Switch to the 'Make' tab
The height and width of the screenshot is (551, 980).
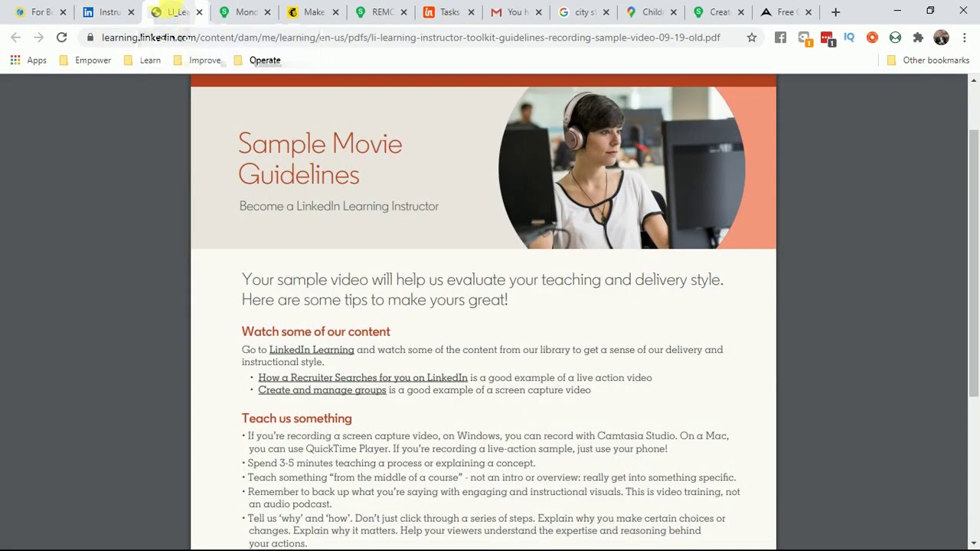click(x=312, y=12)
